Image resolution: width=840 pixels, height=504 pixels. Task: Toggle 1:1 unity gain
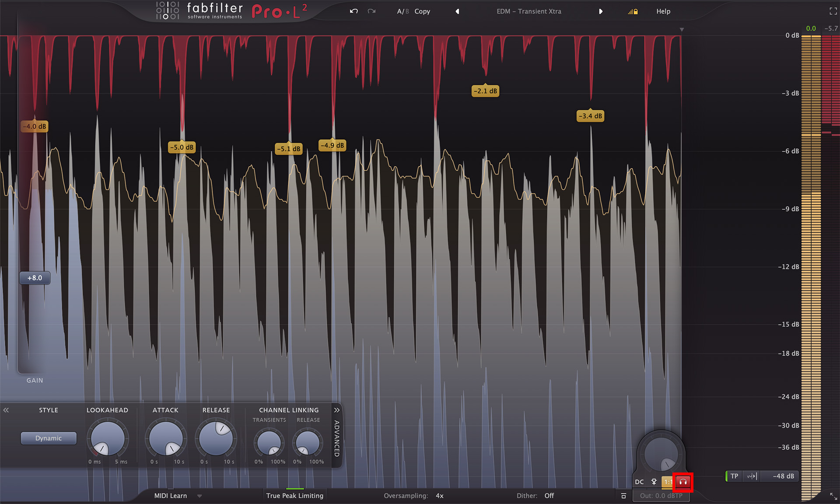pyautogui.click(x=668, y=482)
